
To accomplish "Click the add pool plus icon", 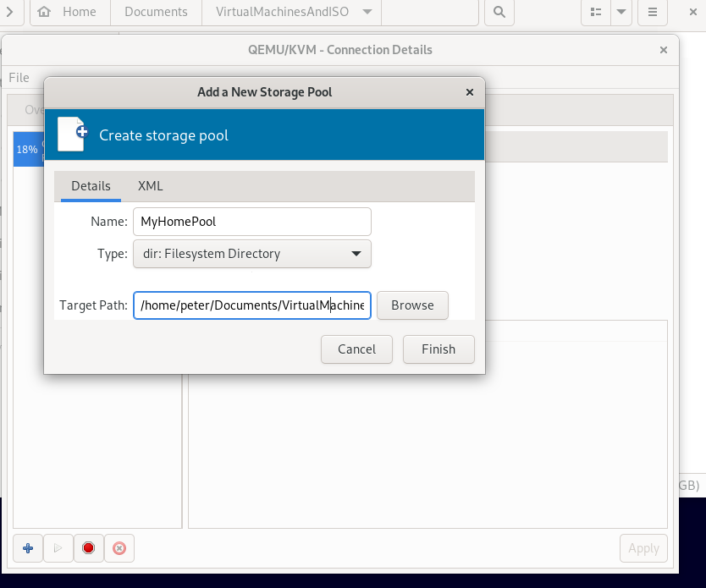I will pyautogui.click(x=28, y=548).
